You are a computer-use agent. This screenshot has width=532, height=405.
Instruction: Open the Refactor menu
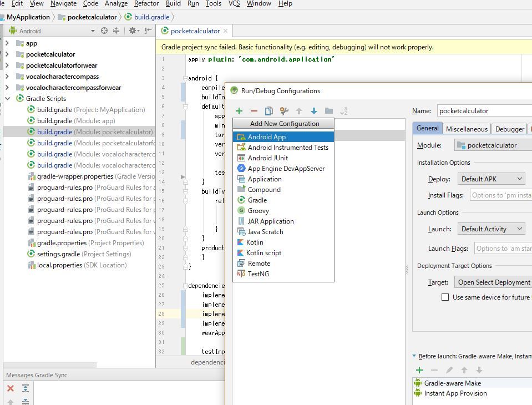pos(146,3)
